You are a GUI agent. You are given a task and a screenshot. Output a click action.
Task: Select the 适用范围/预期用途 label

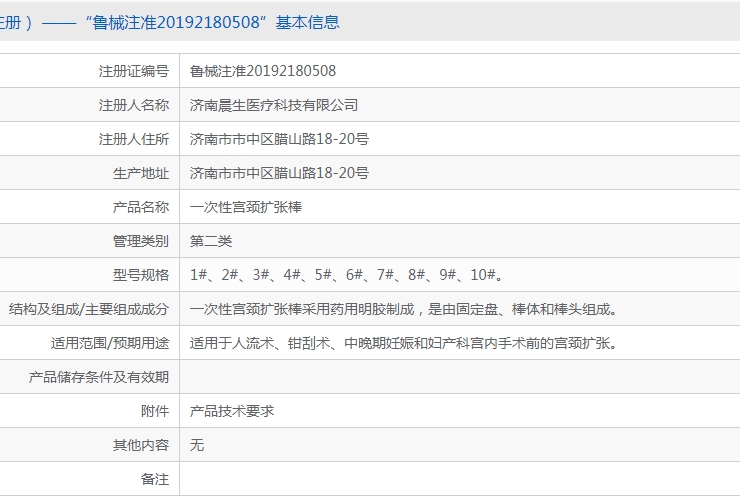(x=110, y=343)
